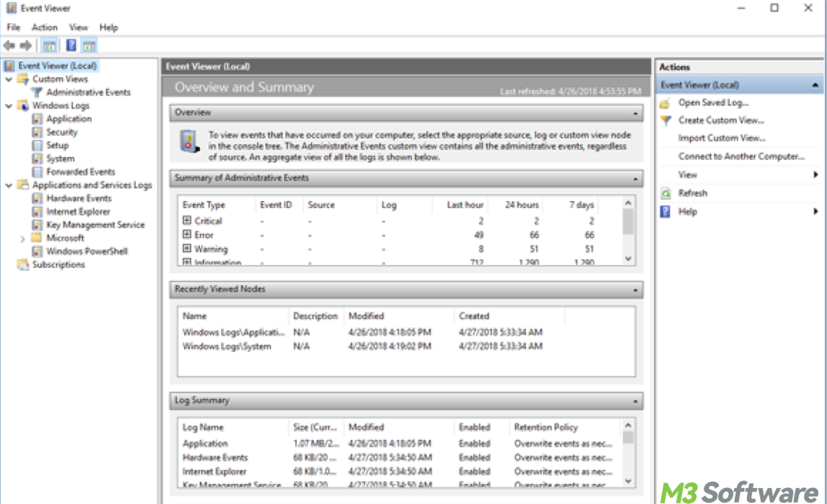The height and width of the screenshot is (504, 827).
Task: Click the Internet Explorer log icon
Action: click(x=38, y=211)
